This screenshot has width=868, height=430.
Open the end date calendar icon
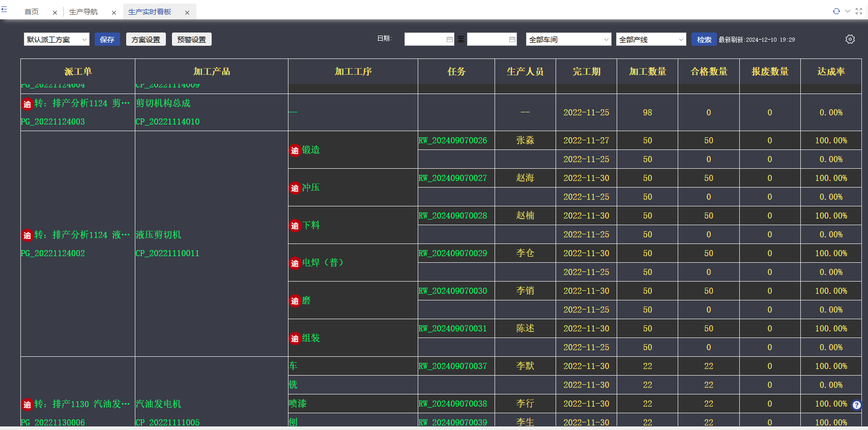click(512, 39)
